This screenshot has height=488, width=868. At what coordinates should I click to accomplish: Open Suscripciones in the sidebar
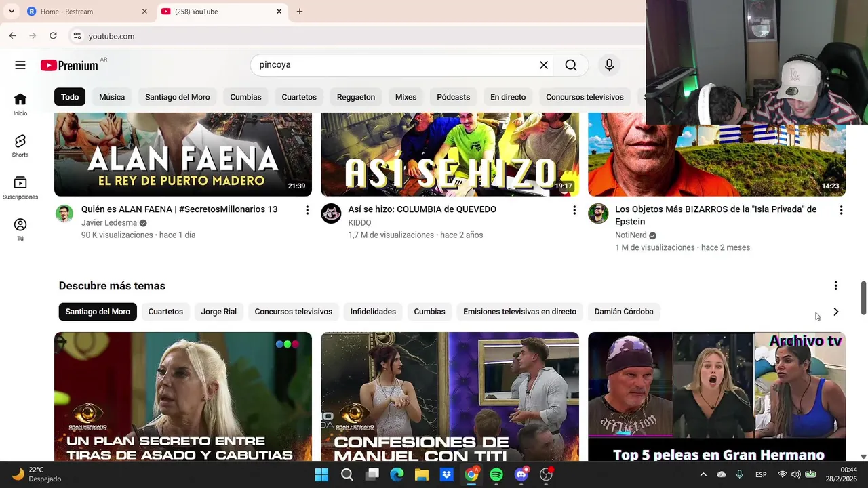point(20,188)
